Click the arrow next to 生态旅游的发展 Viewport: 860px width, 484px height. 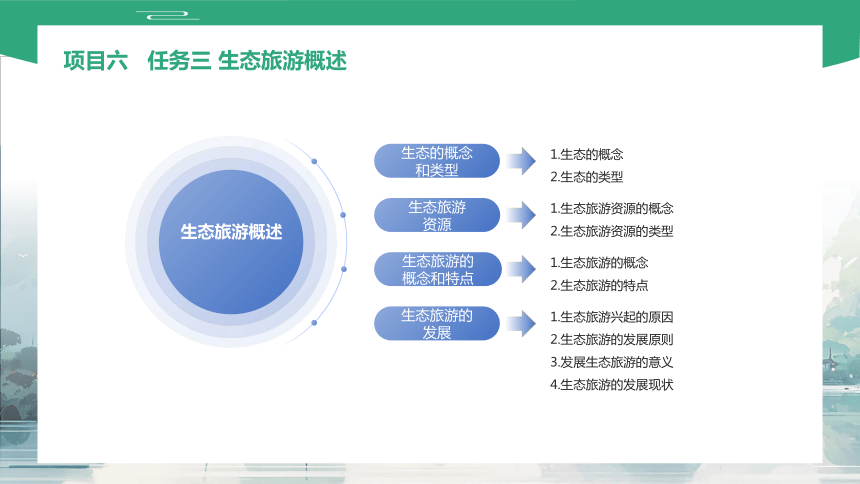tap(521, 323)
